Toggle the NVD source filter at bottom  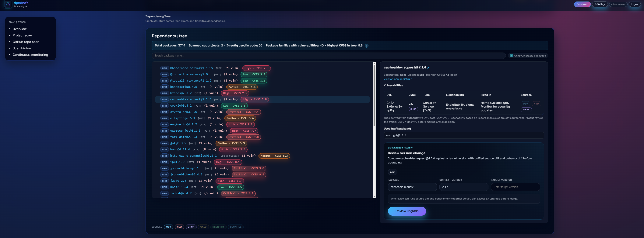[179, 227]
